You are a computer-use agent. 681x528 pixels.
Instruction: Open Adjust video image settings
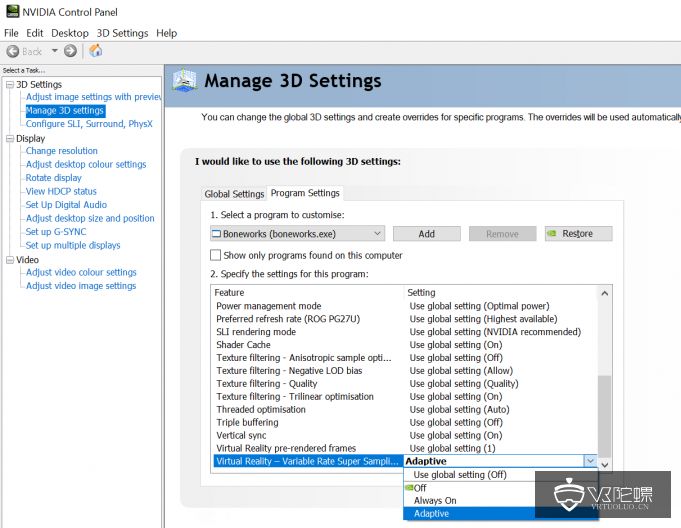coord(81,286)
